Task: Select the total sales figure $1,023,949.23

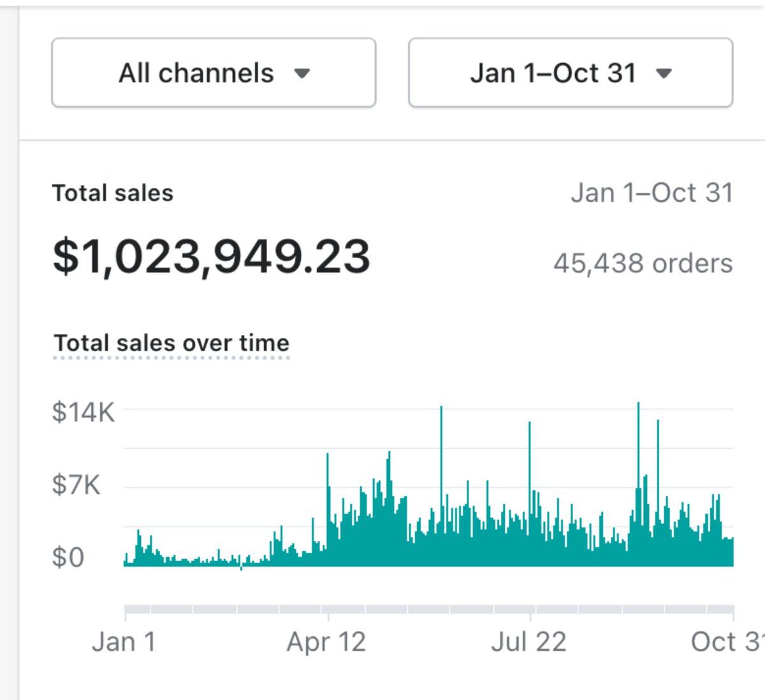Action: click(212, 256)
